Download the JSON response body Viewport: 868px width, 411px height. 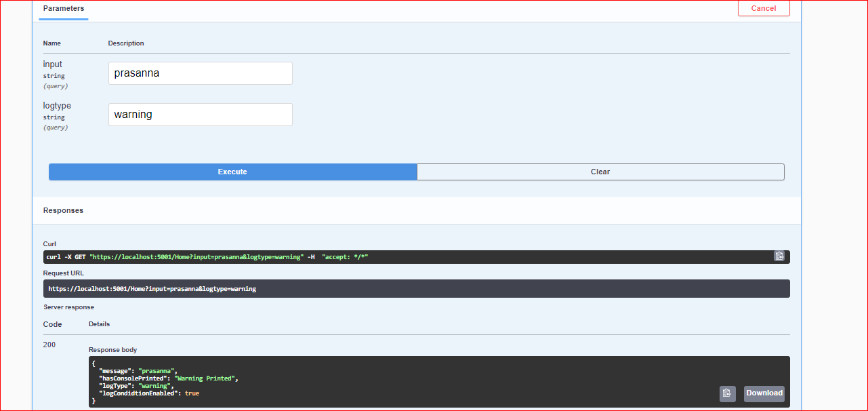(x=764, y=393)
